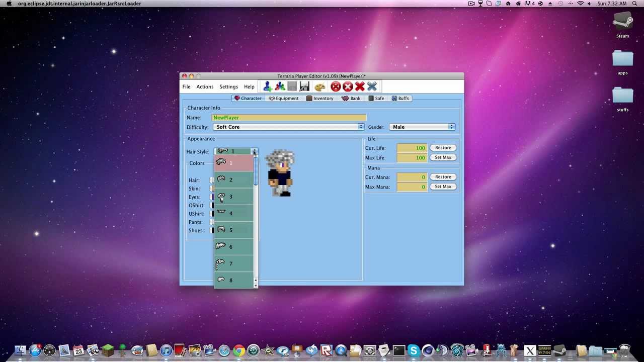
Task: Open the Trash in the Dock
Action: click(x=625, y=350)
